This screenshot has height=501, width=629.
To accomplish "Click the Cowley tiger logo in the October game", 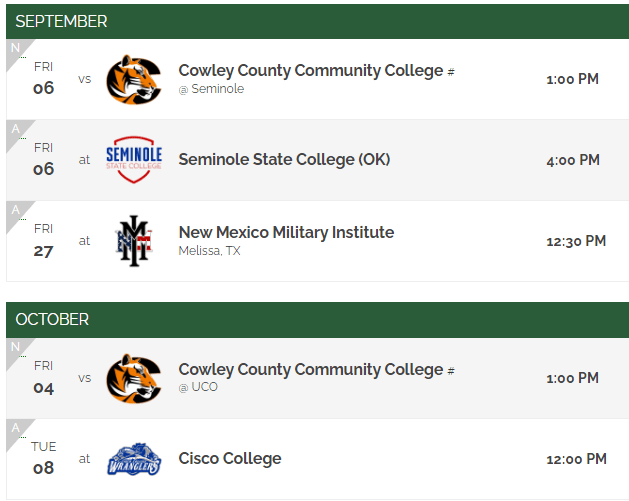I will [133, 378].
